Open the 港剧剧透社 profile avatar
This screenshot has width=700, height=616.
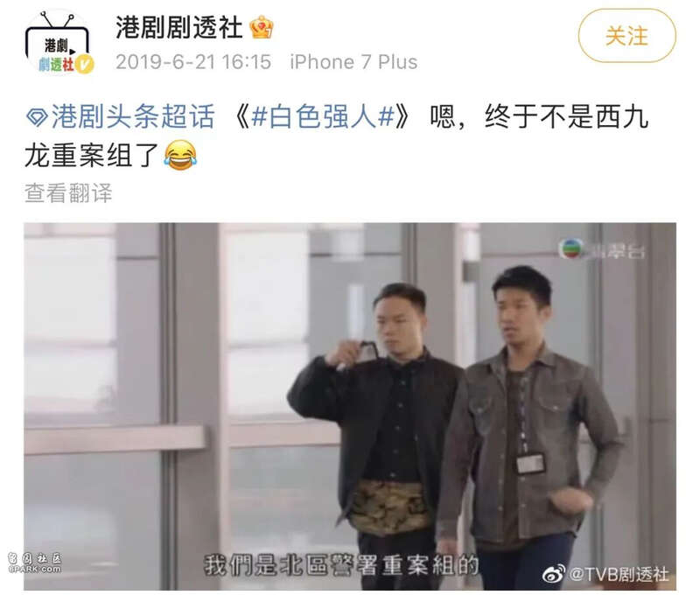(58, 43)
